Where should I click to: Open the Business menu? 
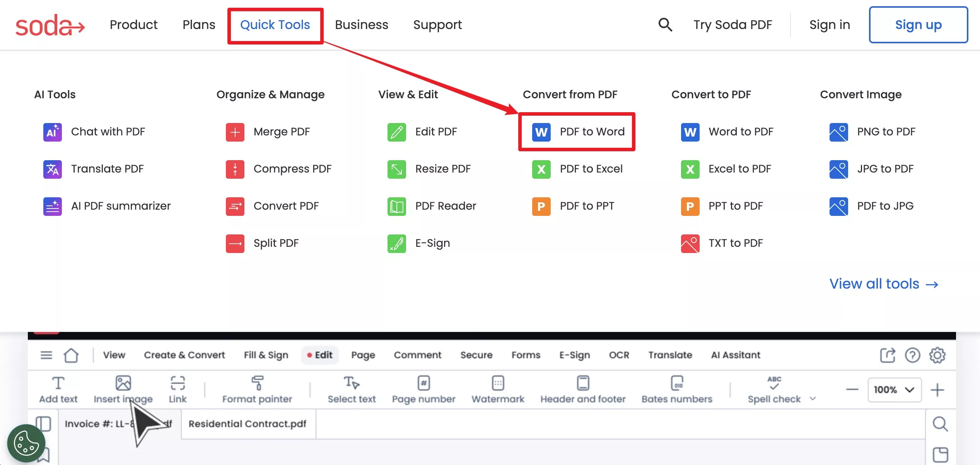pos(362,25)
